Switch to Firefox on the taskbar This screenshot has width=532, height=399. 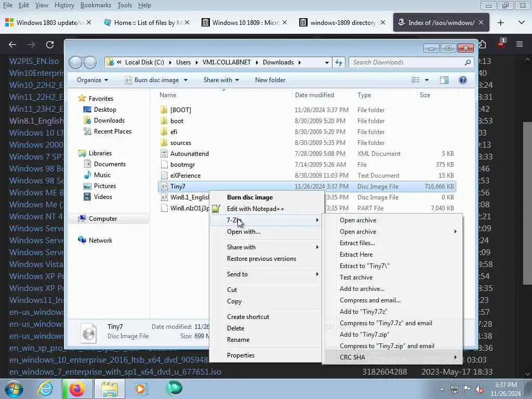[77, 389]
